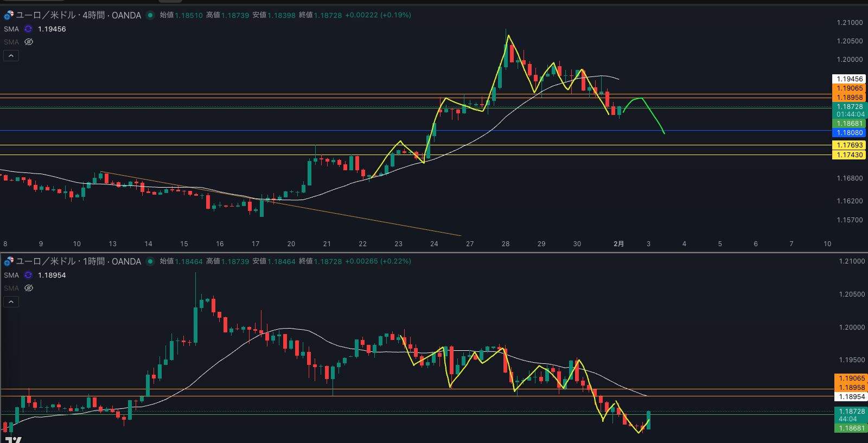The height and width of the screenshot is (443, 868).
Task: Show the hidden SMA on the 1-hour chart
Action: 29,288
